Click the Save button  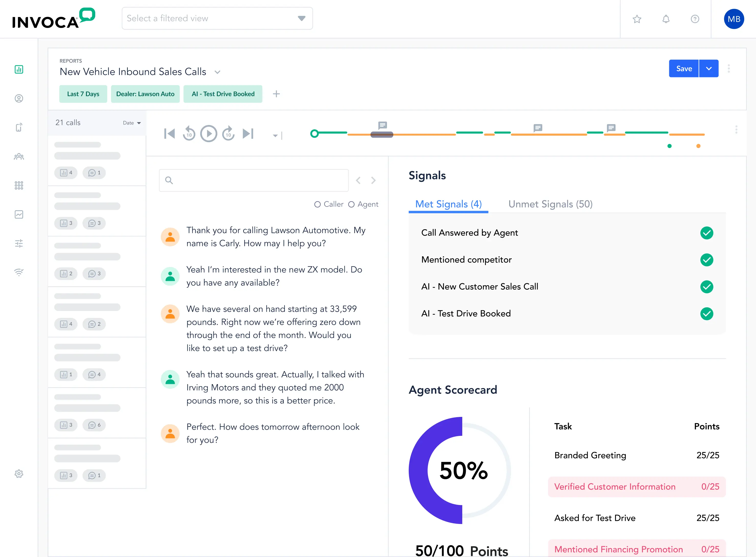(x=684, y=68)
